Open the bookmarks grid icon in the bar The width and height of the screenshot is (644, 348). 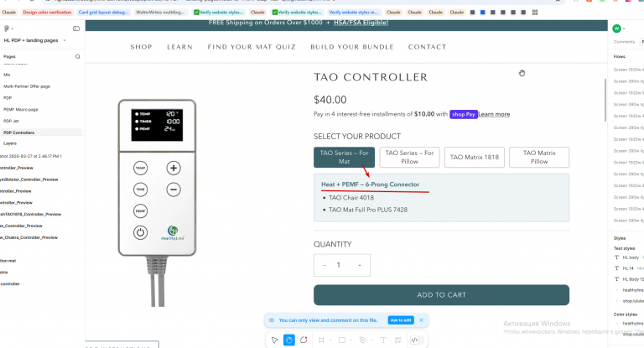535,13
